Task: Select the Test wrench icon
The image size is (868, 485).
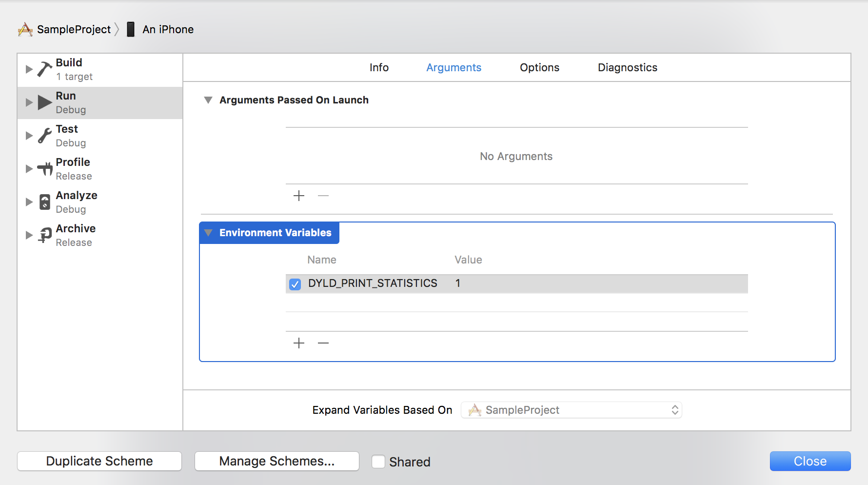Action: [x=44, y=135]
